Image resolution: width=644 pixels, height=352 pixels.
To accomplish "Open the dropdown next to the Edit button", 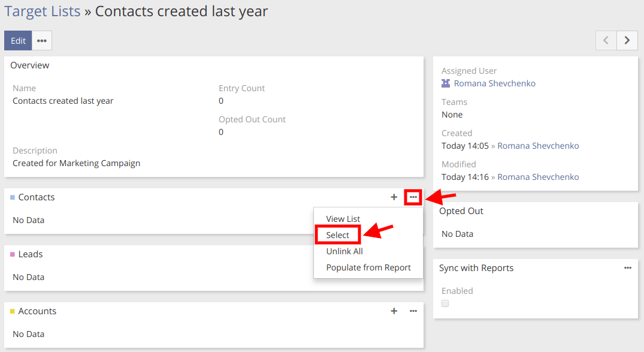I will click(41, 40).
